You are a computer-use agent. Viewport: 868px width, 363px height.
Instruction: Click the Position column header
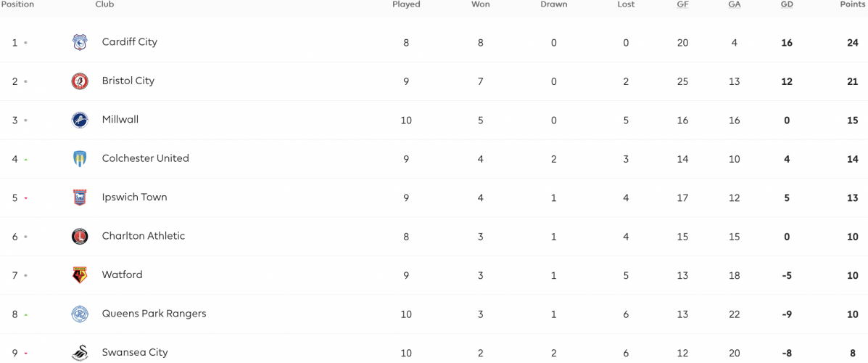coord(17,4)
